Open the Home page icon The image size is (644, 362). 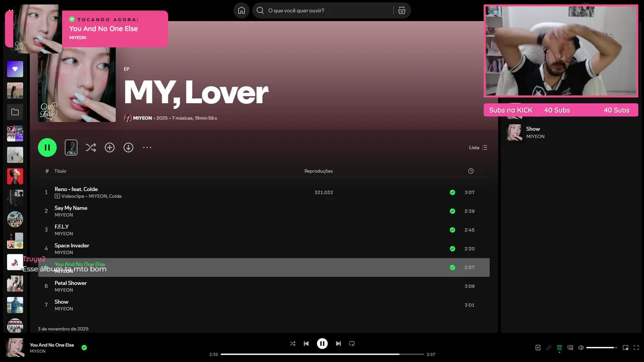point(242,11)
